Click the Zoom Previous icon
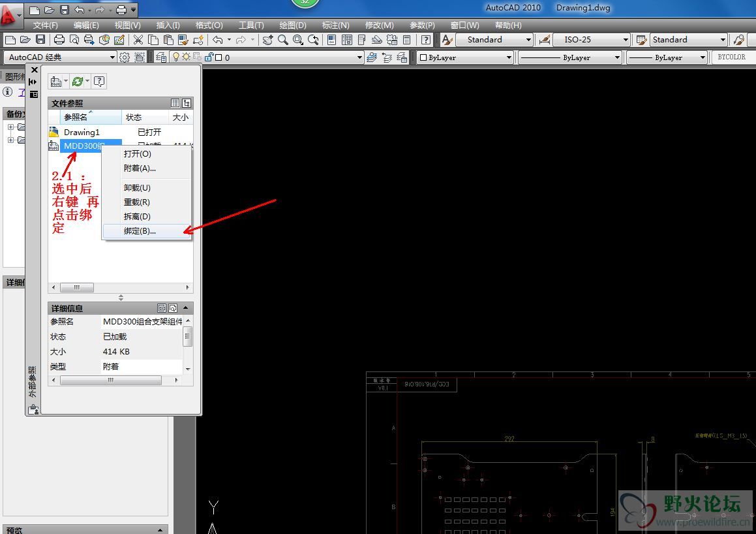Screen dimensions: 756x534 [313, 40]
